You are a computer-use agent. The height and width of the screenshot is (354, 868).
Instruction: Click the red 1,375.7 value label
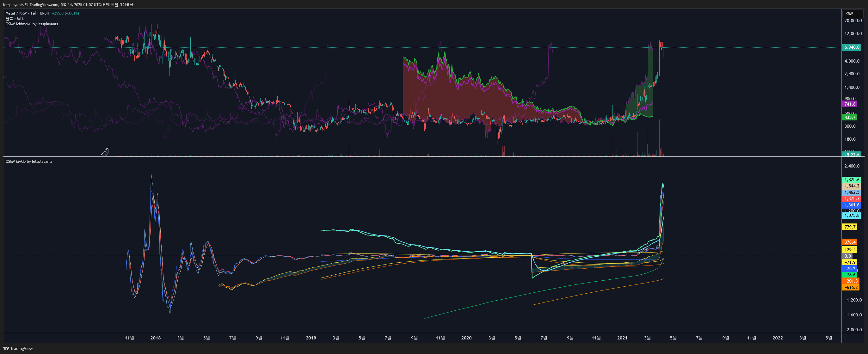[852, 199]
